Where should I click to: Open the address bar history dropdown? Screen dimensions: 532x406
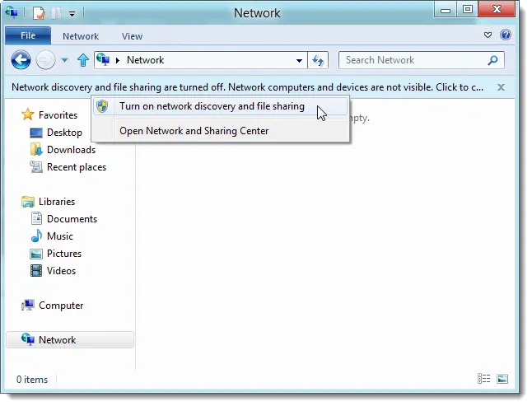pos(299,61)
